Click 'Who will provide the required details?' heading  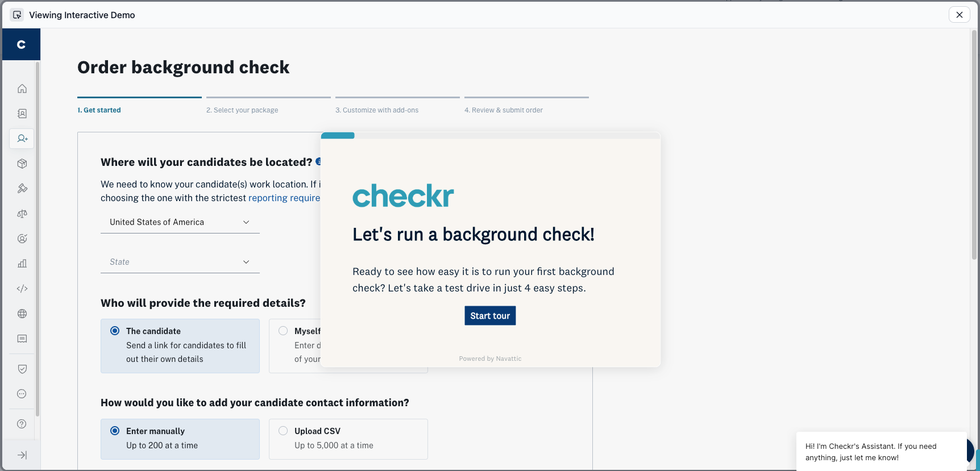tap(203, 303)
